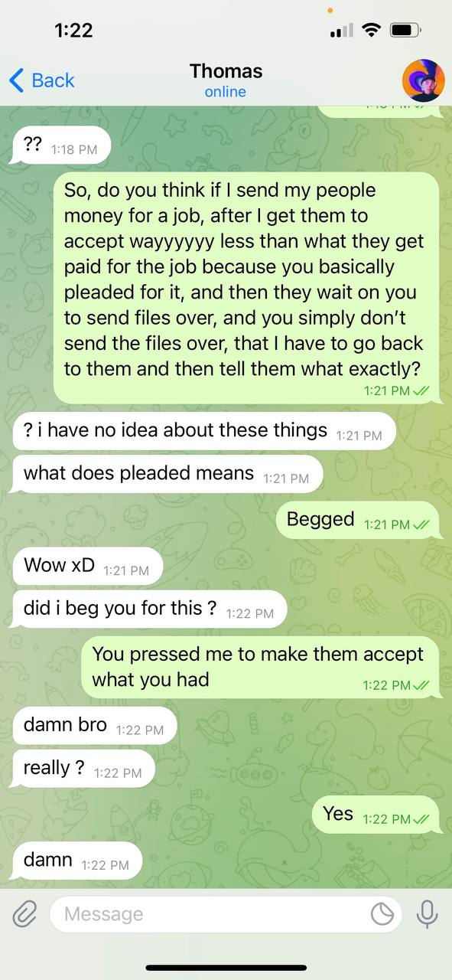
Task: Tap the battery status icon
Action: pos(404,31)
